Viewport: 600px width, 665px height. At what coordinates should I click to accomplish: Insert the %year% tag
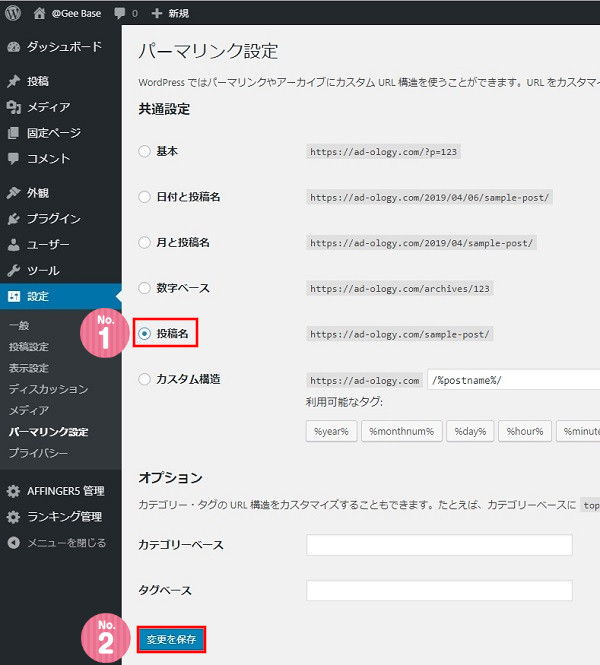[331, 431]
